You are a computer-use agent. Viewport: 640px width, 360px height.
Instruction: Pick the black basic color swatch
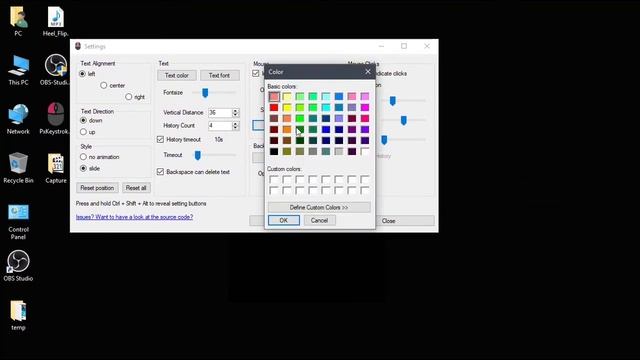274,151
